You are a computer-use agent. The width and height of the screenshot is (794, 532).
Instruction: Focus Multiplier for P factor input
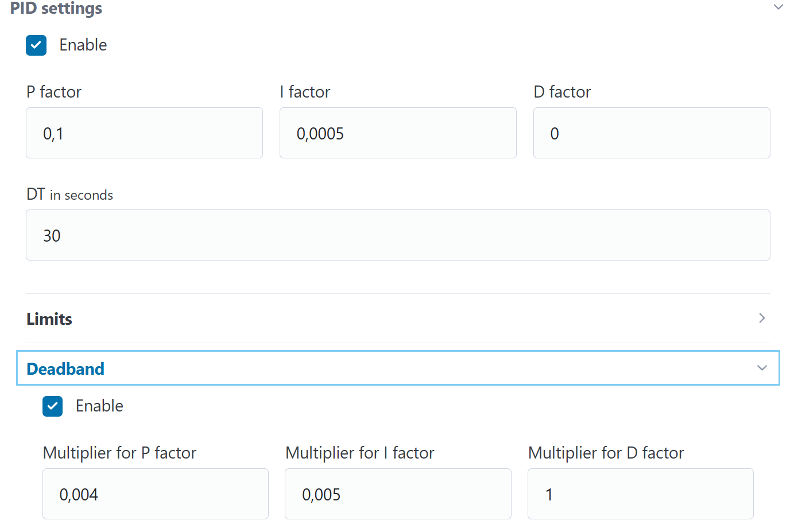pos(155,494)
